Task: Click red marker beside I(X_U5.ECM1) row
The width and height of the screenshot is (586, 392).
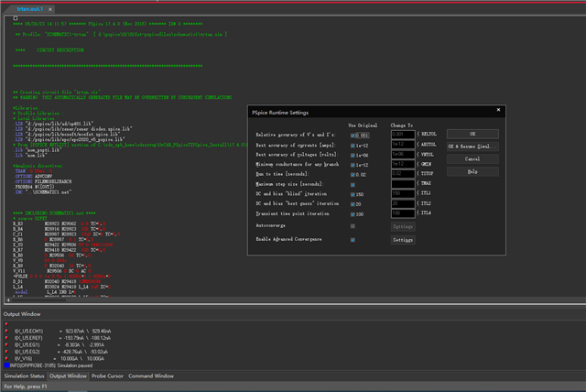Action: [6, 331]
